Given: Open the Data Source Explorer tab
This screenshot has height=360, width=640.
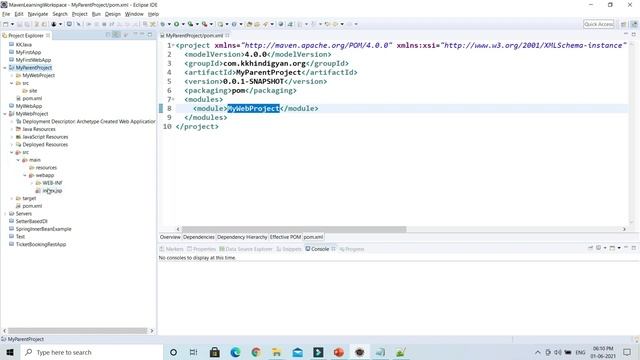Looking at the screenshot, I should pos(245,249).
